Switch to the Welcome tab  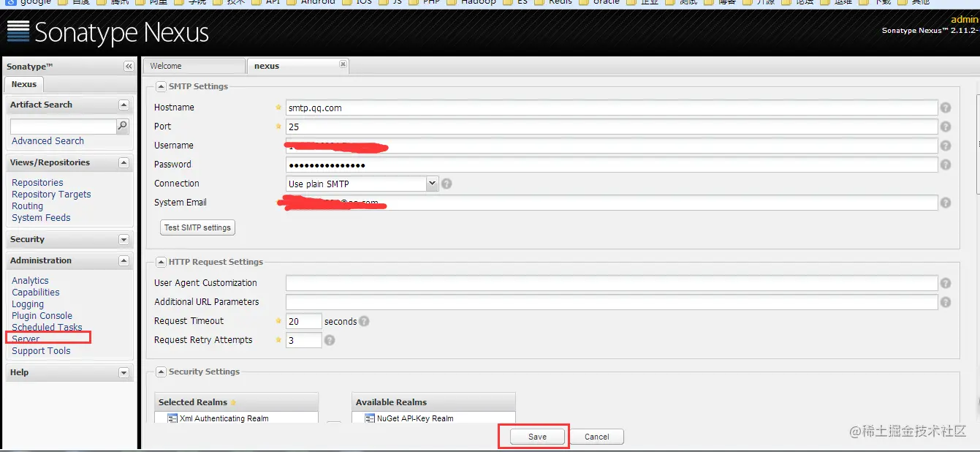[194, 66]
